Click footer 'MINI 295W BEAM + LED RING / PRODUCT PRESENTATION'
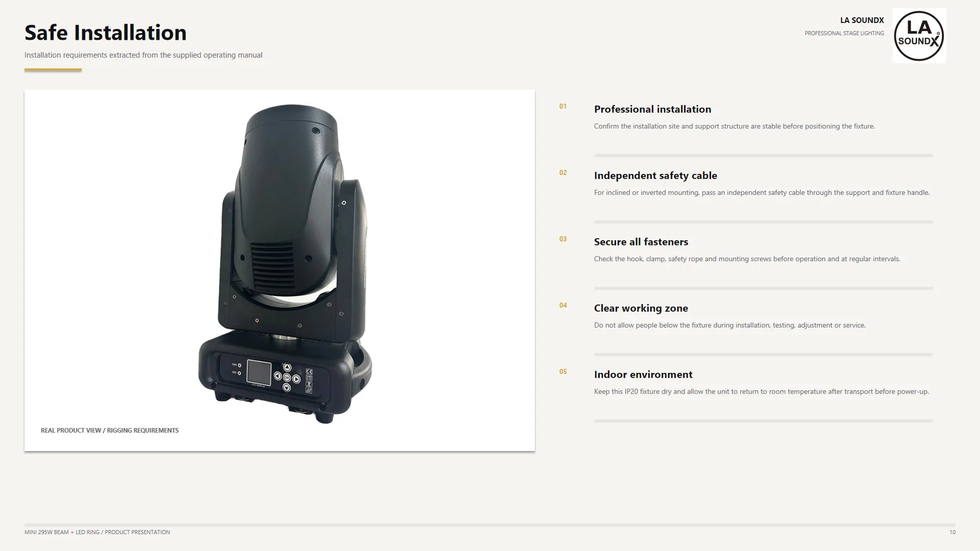Image resolution: width=980 pixels, height=551 pixels. 97,532
